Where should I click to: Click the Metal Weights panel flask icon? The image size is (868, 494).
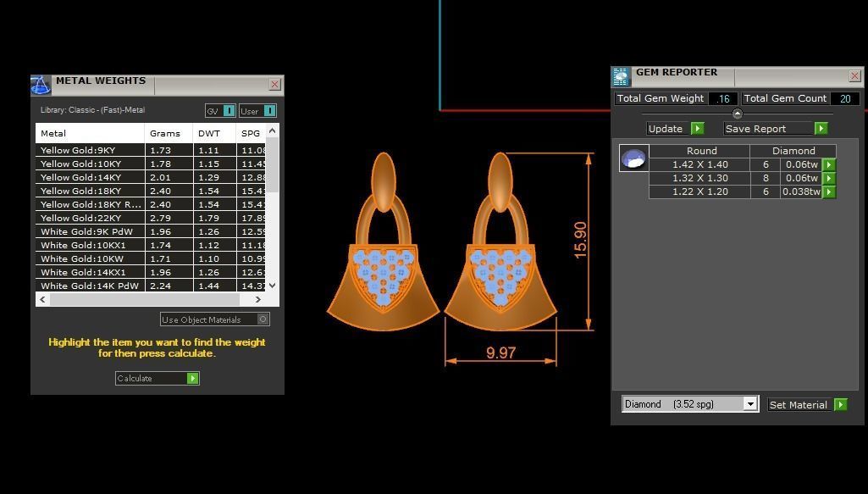coord(41,85)
